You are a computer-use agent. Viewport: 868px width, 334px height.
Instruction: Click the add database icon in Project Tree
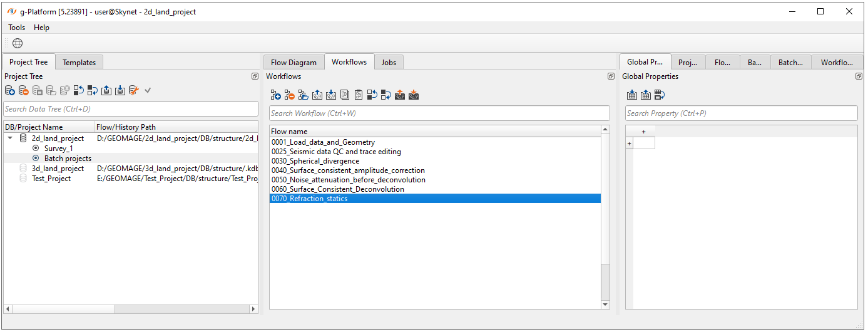pyautogui.click(x=9, y=90)
